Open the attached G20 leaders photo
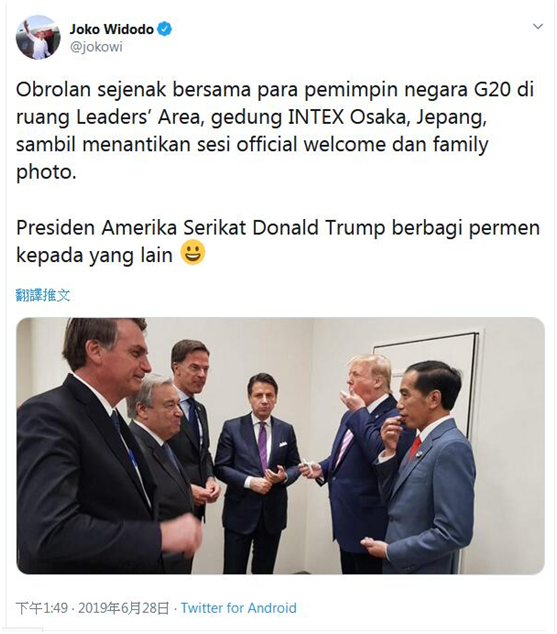This screenshot has height=634, width=557. pos(280,446)
